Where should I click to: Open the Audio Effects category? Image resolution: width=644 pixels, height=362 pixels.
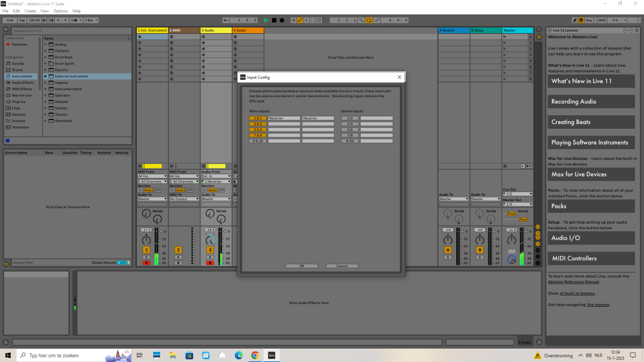23,83
